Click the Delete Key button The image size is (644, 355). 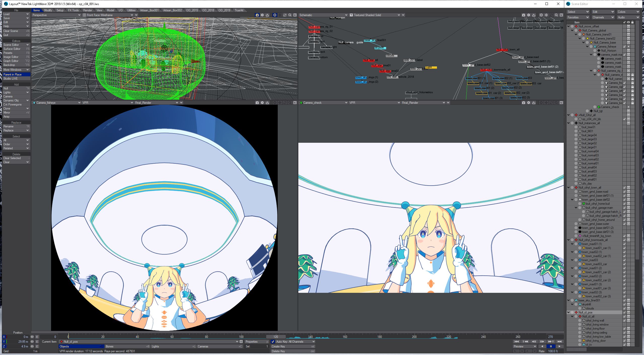293,351
